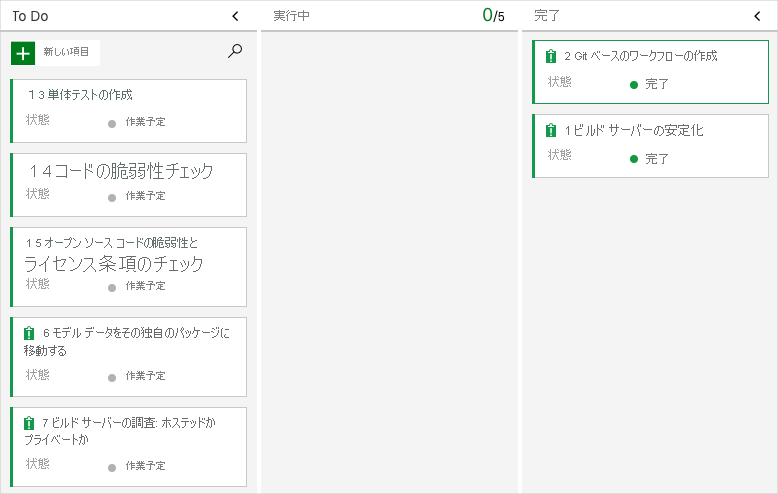Image resolution: width=778 pixels, height=494 pixels.
Task: Click the 状態 label on card 13
Action: coord(38,120)
